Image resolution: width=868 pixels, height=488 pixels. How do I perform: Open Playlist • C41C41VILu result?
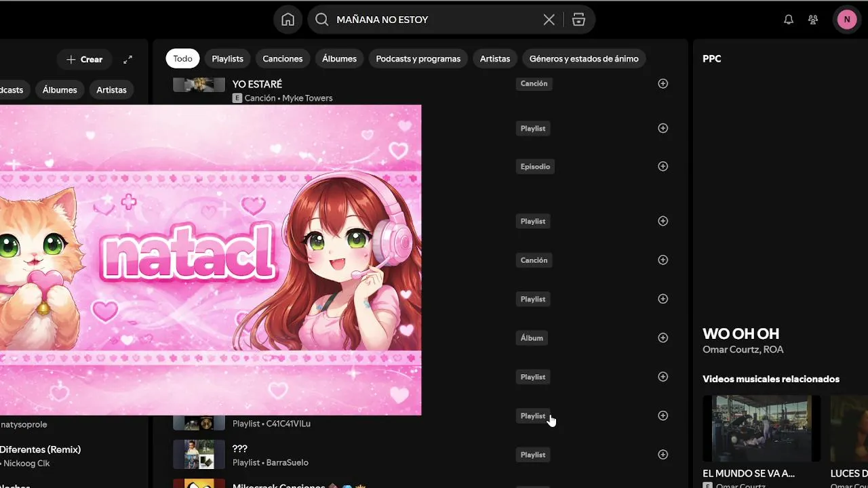click(x=271, y=424)
